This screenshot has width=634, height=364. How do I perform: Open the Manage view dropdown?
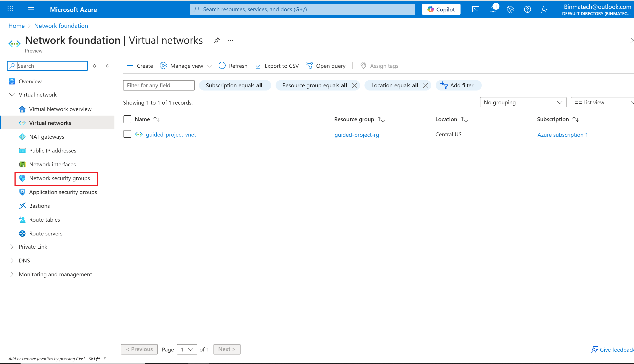click(x=186, y=66)
